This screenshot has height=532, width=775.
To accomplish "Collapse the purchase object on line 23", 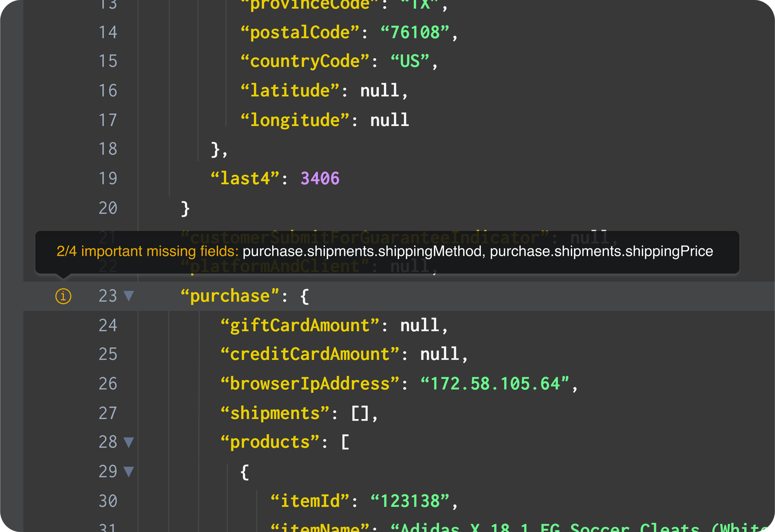I will 128,296.
